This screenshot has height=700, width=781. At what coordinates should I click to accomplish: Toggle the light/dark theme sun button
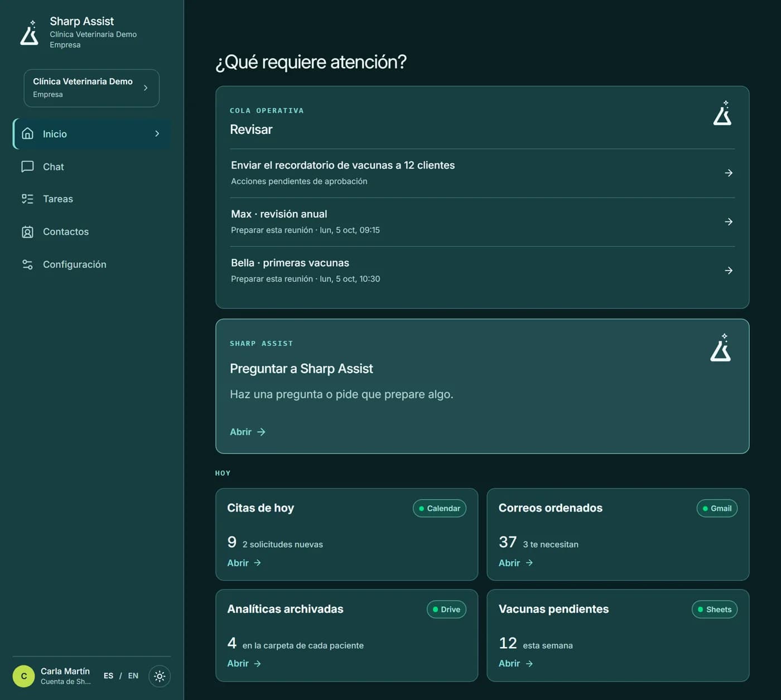point(160,676)
